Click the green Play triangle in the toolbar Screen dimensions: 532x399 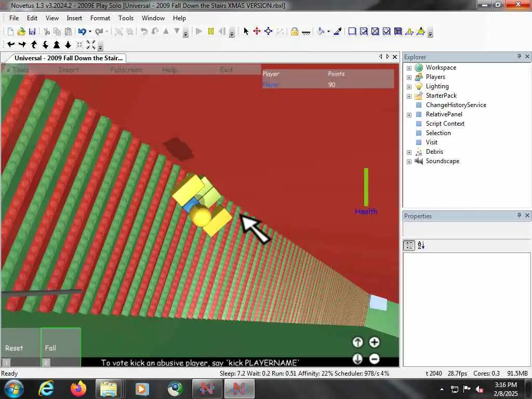pyautogui.click(x=199, y=32)
